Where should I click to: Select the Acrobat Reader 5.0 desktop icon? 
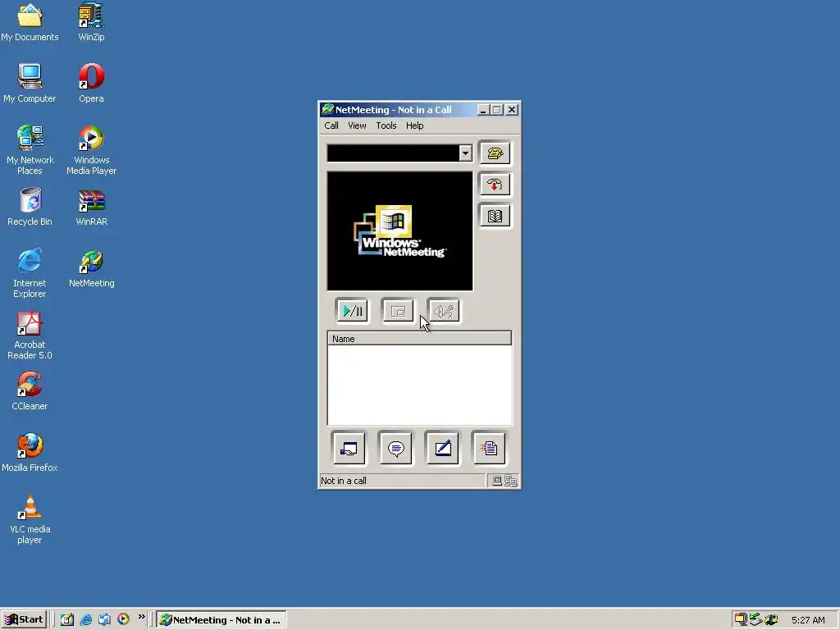(x=30, y=336)
